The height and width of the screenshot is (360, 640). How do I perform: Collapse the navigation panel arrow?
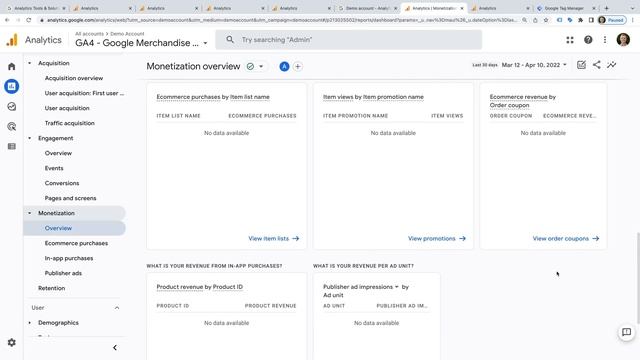115,347
